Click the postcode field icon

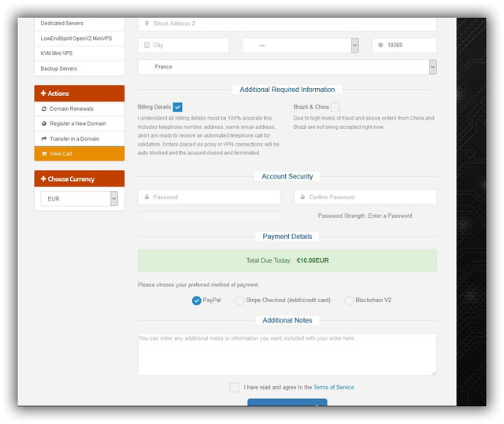(x=380, y=45)
